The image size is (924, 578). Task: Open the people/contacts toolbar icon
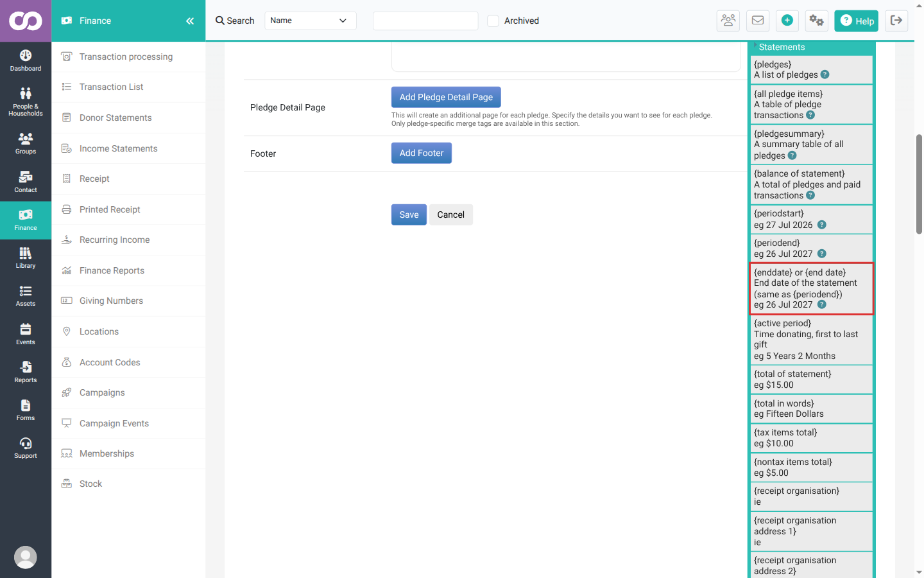[x=728, y=21]
